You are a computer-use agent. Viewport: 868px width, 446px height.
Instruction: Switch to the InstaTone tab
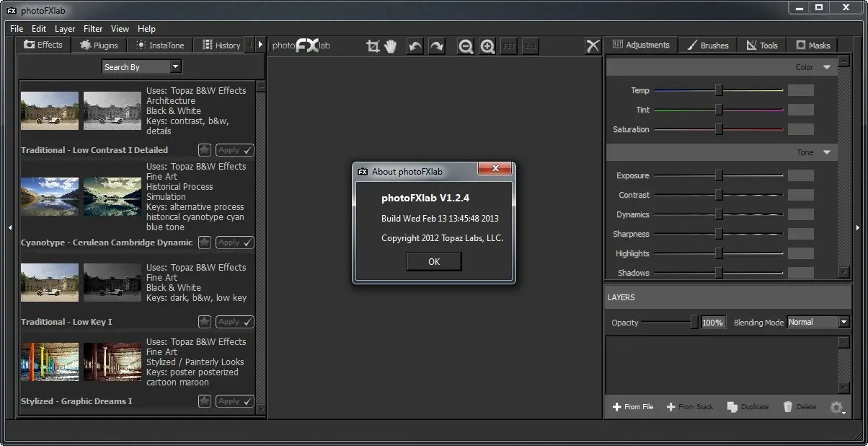pyautogui.click(x=160, y=45)
